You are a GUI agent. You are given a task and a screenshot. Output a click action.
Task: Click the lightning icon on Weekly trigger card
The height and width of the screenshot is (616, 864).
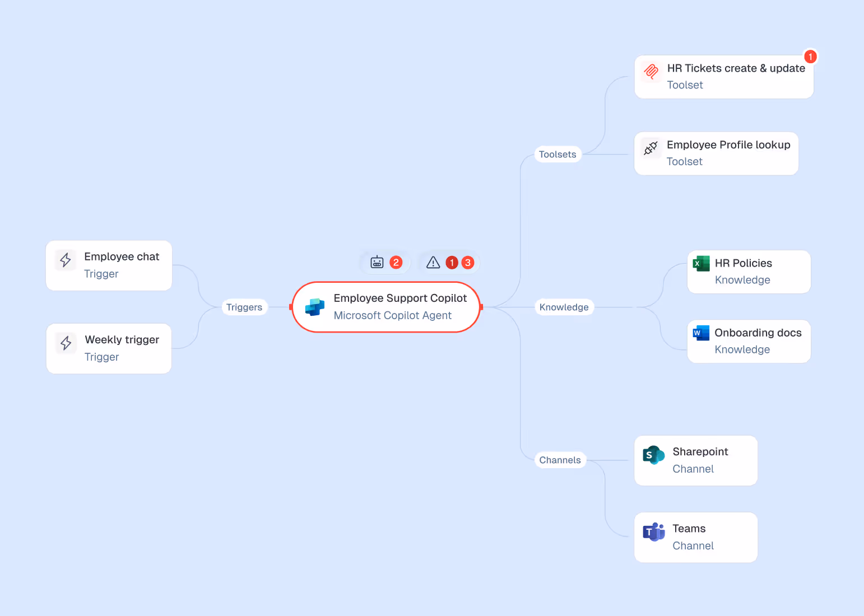pos(66,343)
